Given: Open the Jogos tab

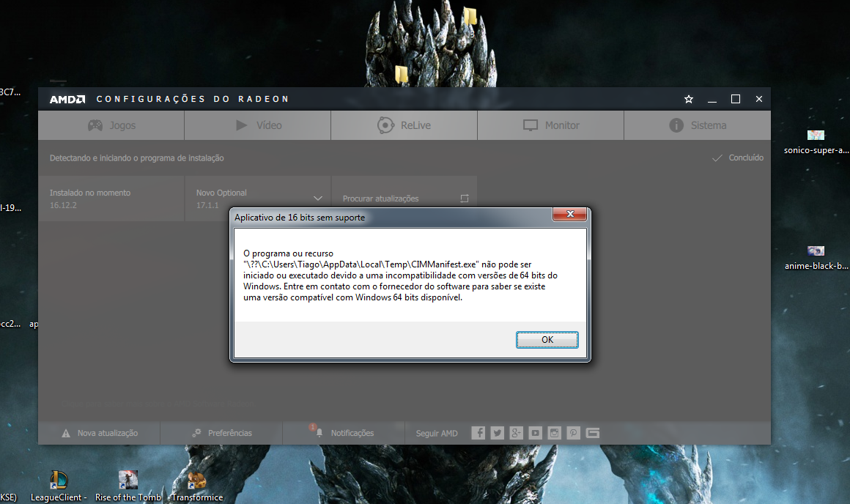Looking at the screenshot, I should coord(111,125).
